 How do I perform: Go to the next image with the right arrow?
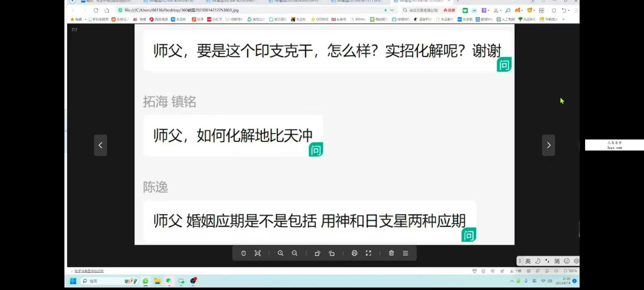549,145
